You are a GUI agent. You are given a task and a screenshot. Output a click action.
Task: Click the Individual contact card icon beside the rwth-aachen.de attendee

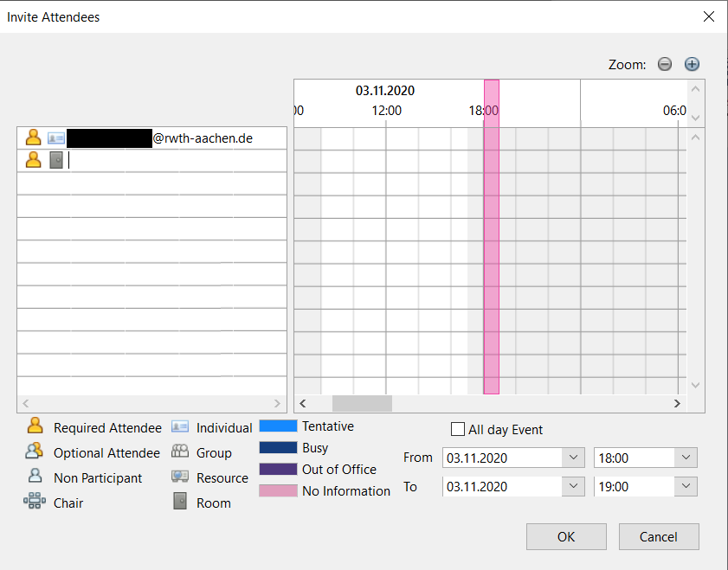coord(55,137)
